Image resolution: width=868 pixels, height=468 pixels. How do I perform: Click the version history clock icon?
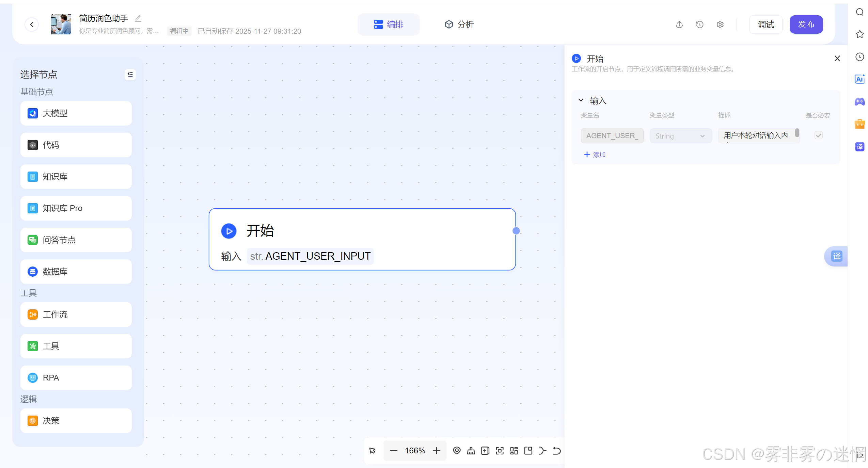pyautogui.click(x=699, y=25)
